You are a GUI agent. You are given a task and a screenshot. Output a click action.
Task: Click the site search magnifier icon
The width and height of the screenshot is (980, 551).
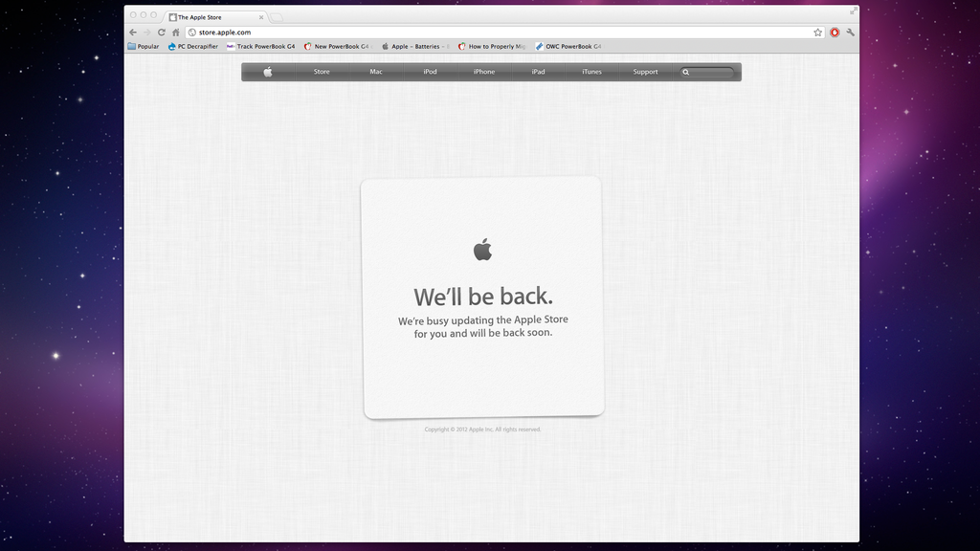[x=685, y=73]
